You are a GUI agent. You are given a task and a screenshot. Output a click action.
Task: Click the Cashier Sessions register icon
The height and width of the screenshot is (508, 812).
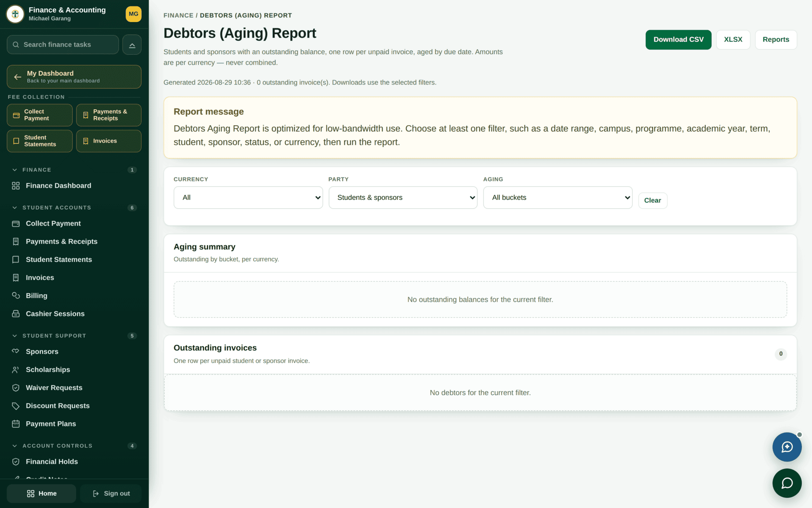pos(16,314)
